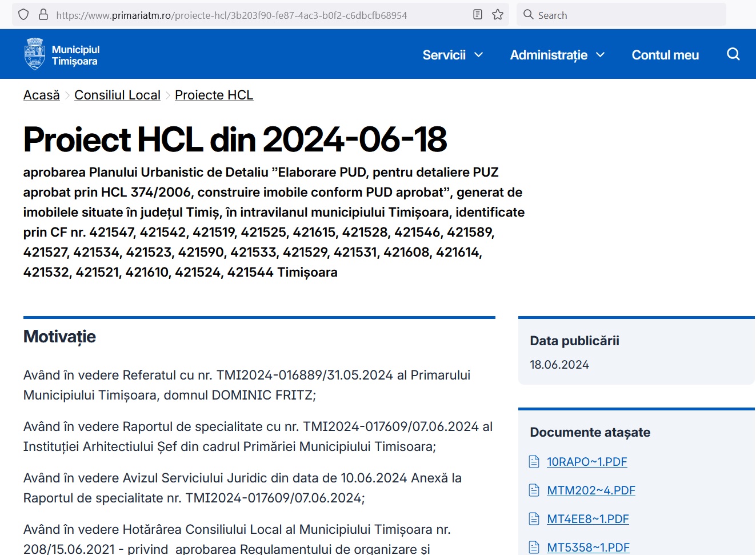Screen dimensions: 756x555
Task: Click the document icon beside MT5358~1.PDF
Action: coord(534,548)
